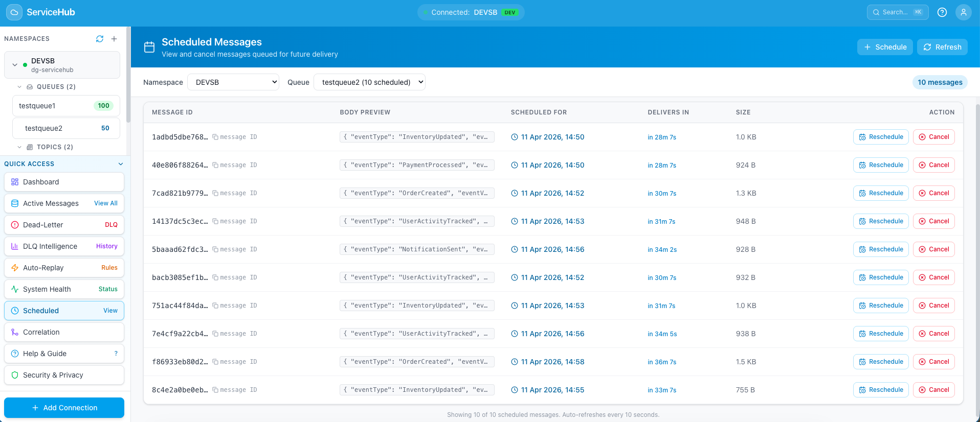Select Scheduled in Quick Access
Viewport: 980px width, 422px height.
64,311
